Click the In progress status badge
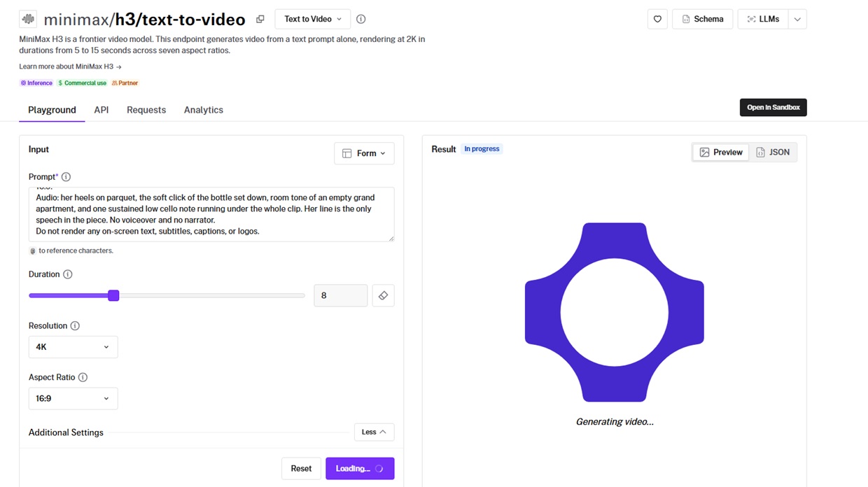This screenshot has height=487, width=868. tap(482, 149)
